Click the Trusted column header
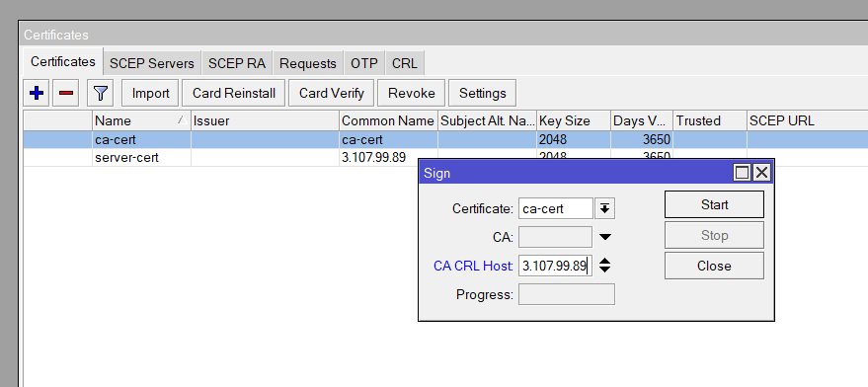 point(710,120)
